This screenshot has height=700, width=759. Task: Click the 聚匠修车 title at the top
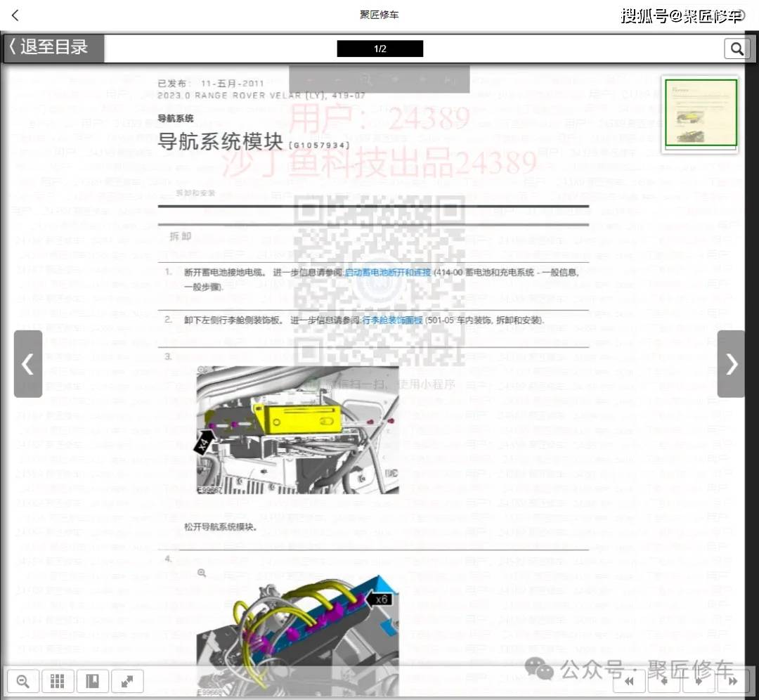click(x=379, y=15)
